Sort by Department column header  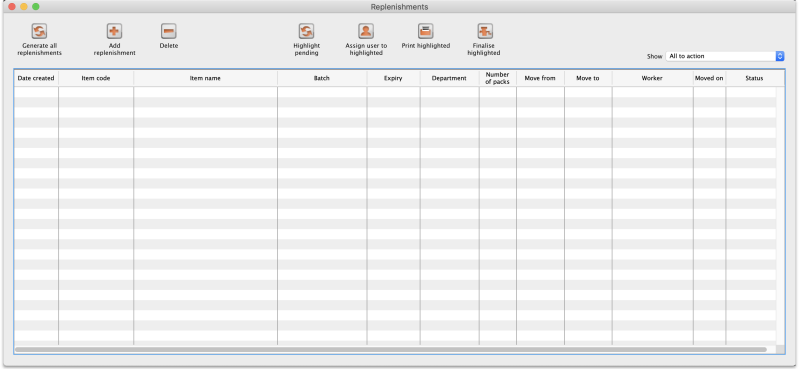pos(449,78)
